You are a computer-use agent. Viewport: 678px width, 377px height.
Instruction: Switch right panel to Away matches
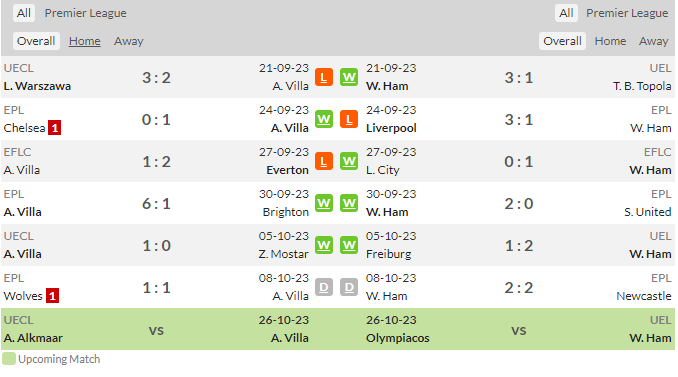pyautogui.click(x=653, y=41)
